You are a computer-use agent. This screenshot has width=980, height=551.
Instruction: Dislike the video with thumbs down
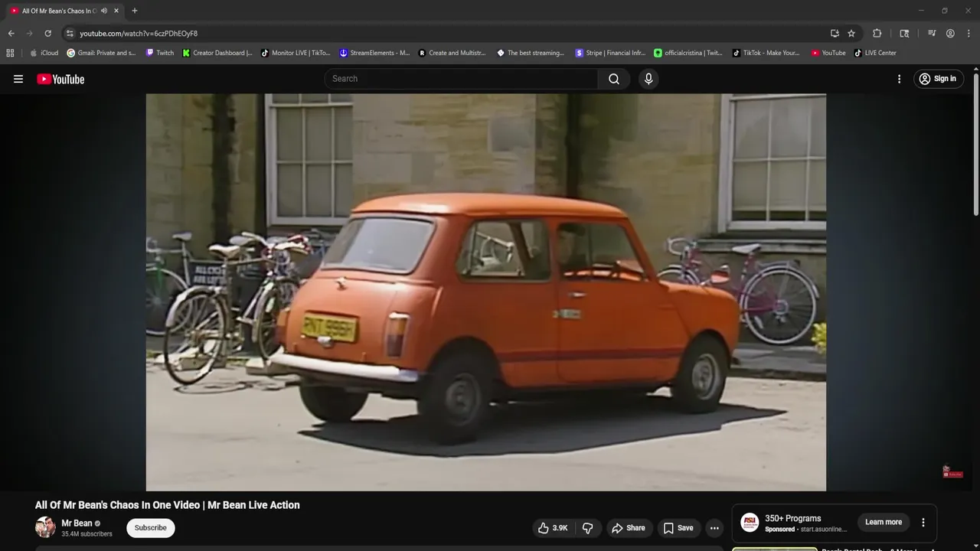pyautogui.click(x=588, y=528)
